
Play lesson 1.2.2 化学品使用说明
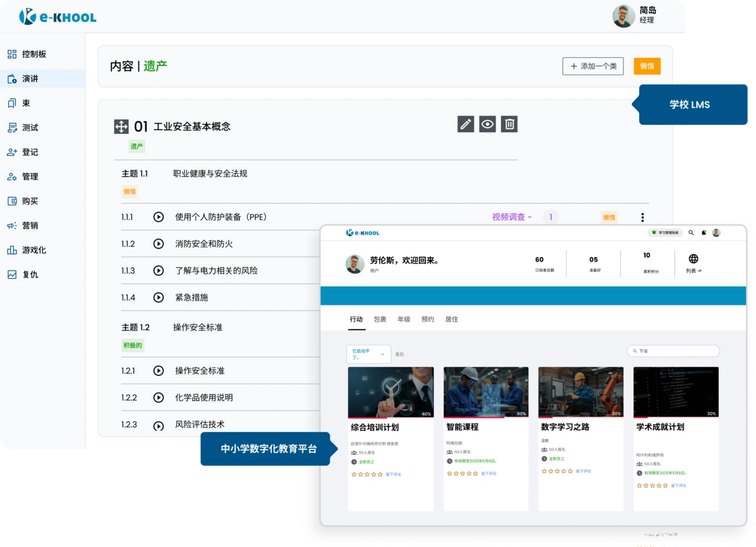click(158, 397)
